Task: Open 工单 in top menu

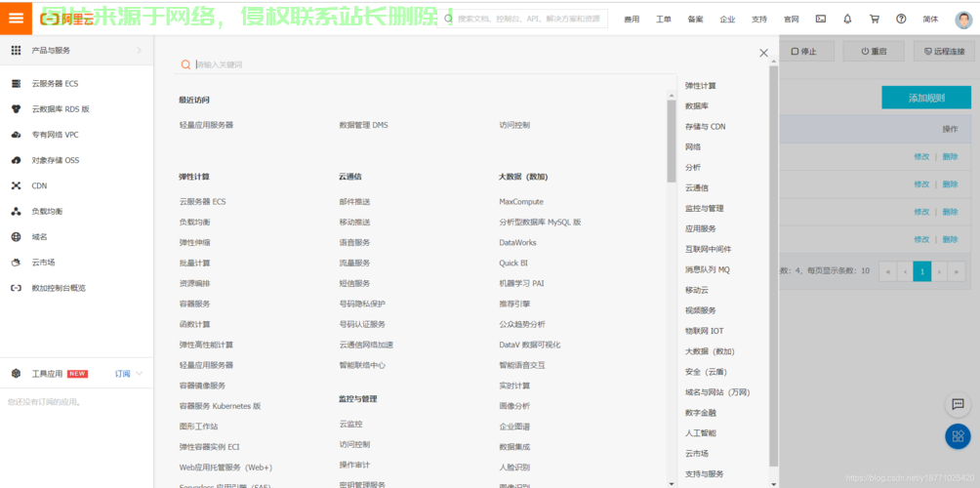Action: (x=664, y=20)
